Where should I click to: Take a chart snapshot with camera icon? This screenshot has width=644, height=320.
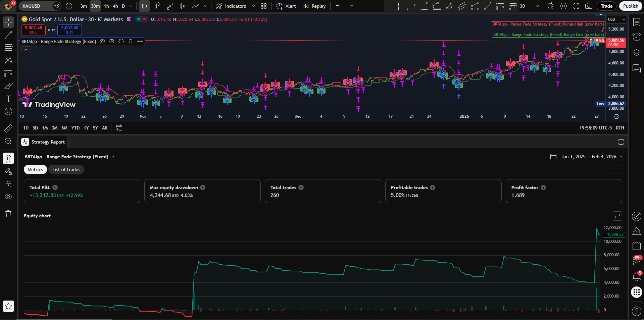589,6
